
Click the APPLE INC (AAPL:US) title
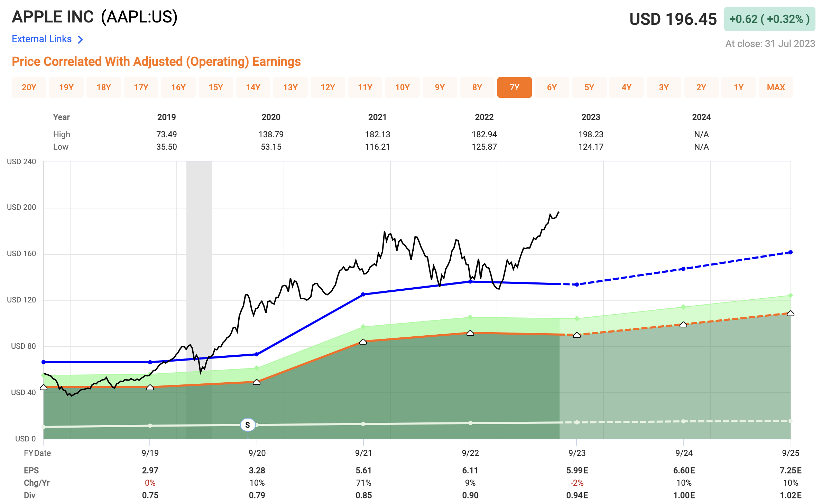[94, 17]
